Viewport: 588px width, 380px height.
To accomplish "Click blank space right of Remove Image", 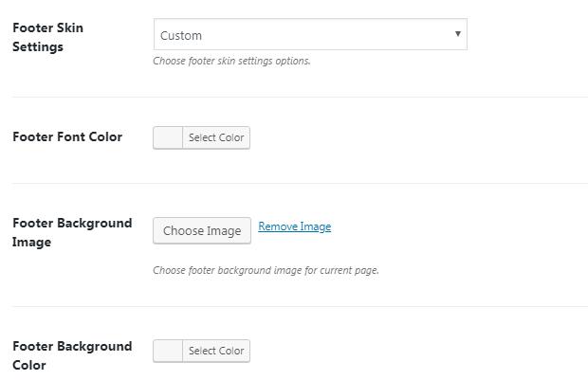I will [455, 227].
